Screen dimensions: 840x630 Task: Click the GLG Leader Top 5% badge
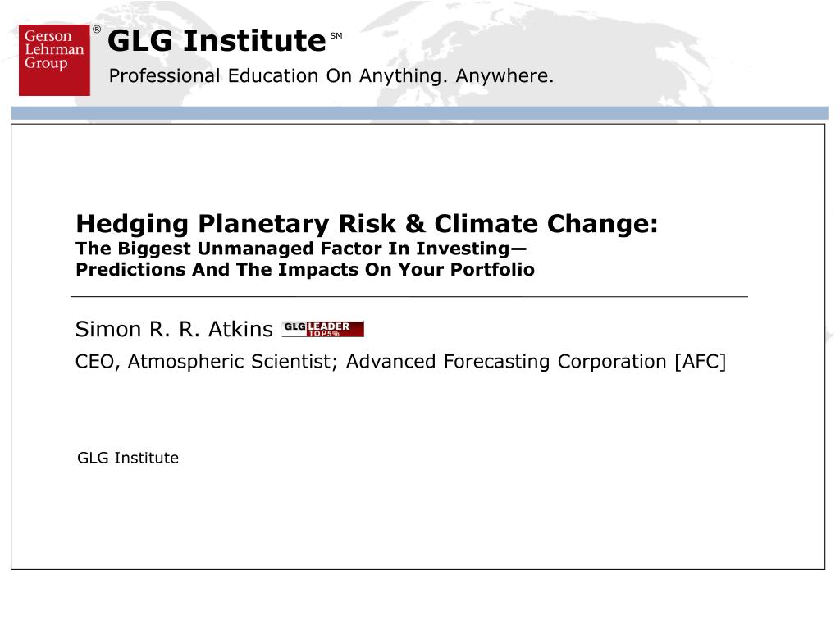[323, 329]
